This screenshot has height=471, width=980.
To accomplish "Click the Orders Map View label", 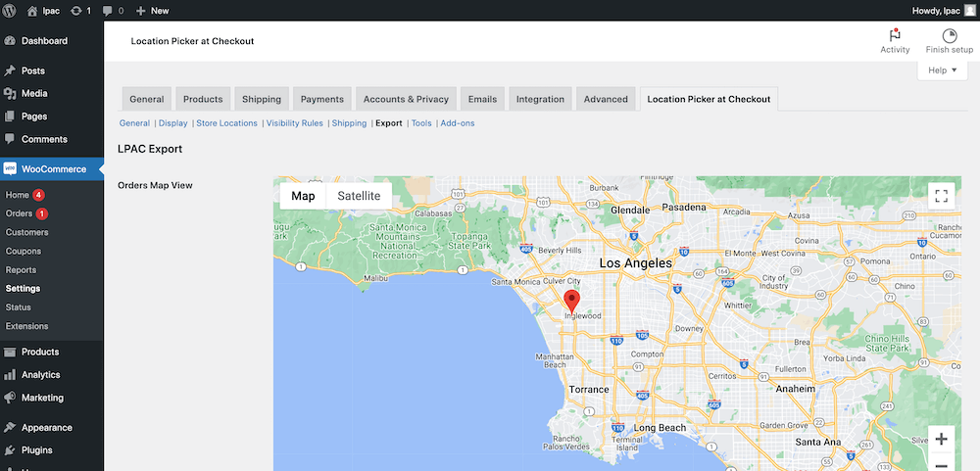I will click(x=155, y=185).
